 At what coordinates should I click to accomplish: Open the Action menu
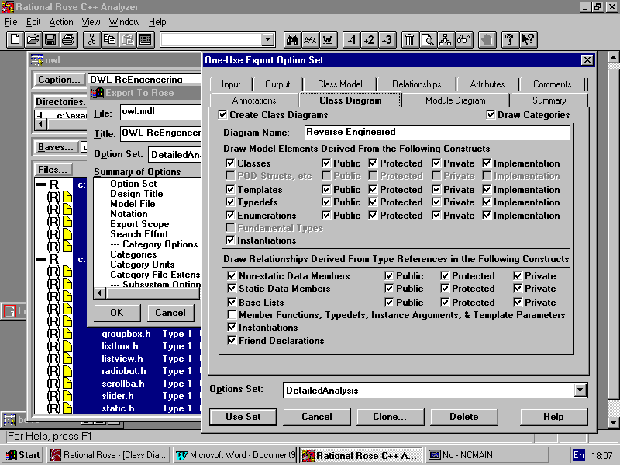tap(61, 21)
